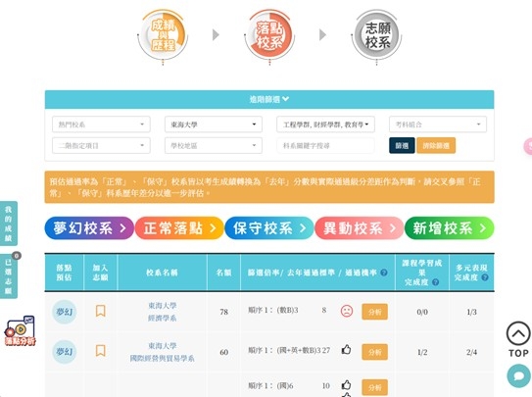Click the arrow between 落點校系 and 志願校系
The height and width of the screenshot is (397, 532).
coord(322,34)
